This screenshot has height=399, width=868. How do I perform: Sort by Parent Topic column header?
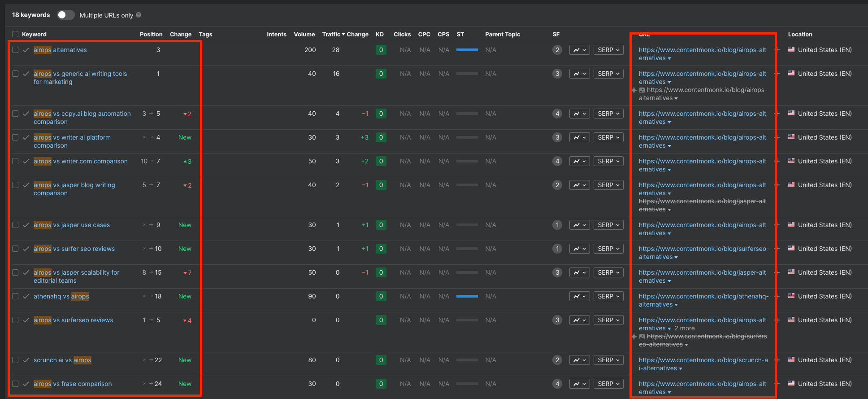tap(503, 34)
